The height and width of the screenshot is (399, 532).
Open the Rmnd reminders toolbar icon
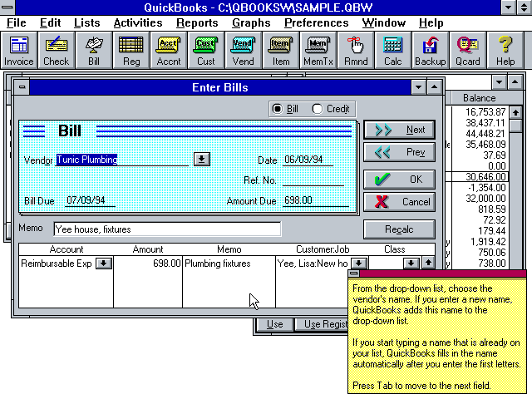356,50
